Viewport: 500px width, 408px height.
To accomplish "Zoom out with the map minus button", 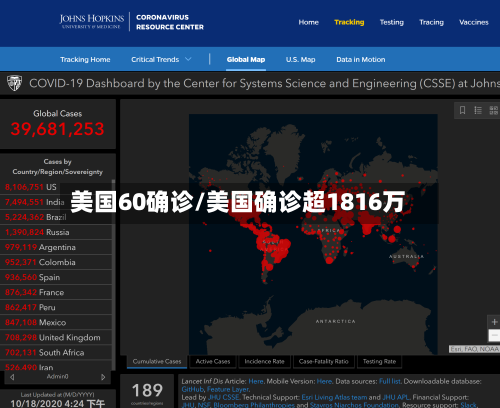I will pyautogui.click(x=494, y=335).
